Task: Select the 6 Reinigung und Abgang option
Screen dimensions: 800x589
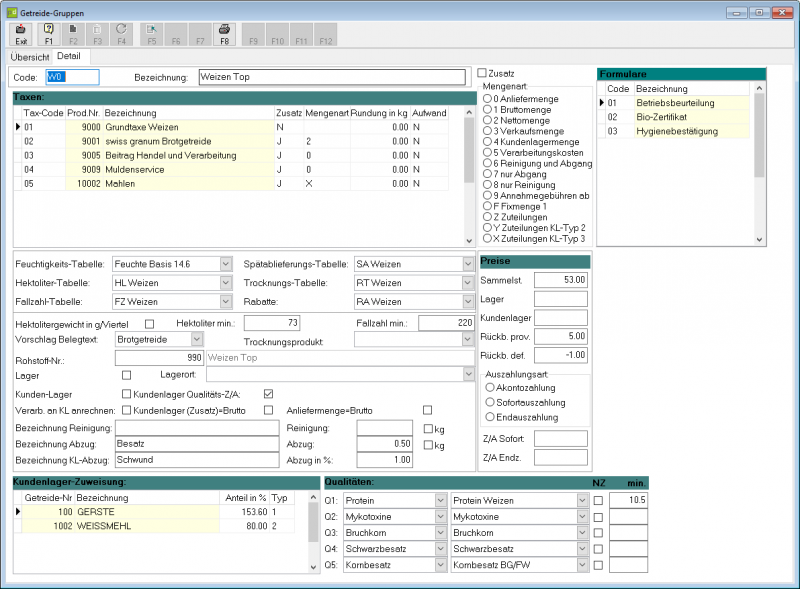Action: click(487, 163)
